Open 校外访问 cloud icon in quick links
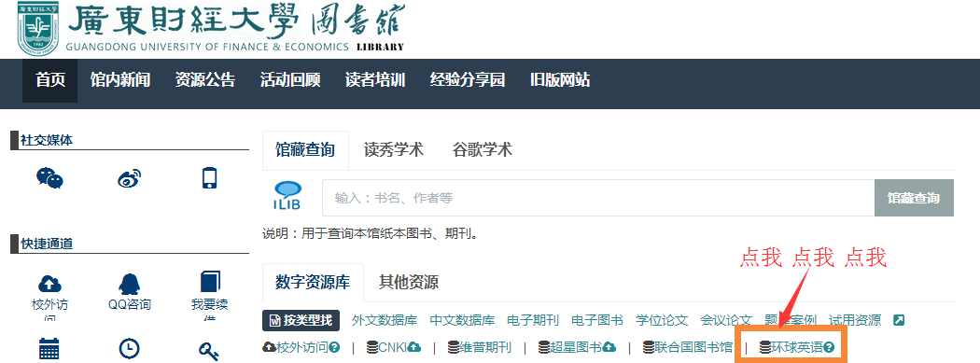Image resolution: width=980 pixels, height=363 pixels. pos(49,285)
